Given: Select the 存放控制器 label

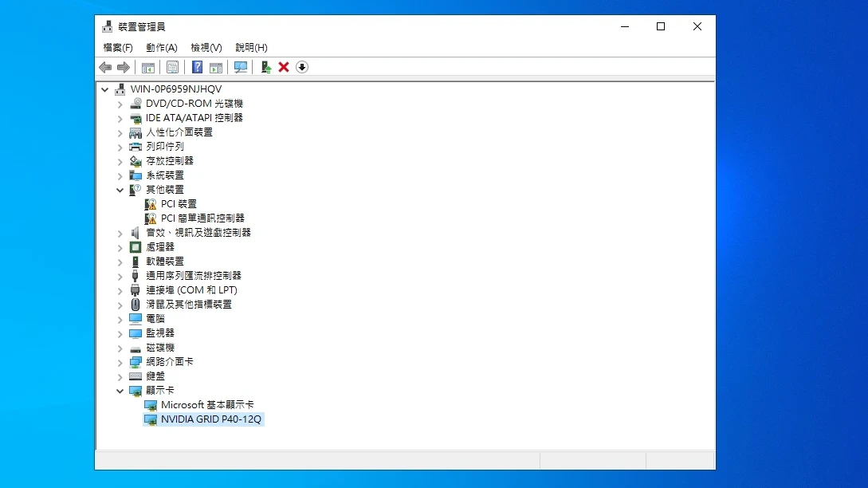Looking at the screenshot, I should coord(170,161).
